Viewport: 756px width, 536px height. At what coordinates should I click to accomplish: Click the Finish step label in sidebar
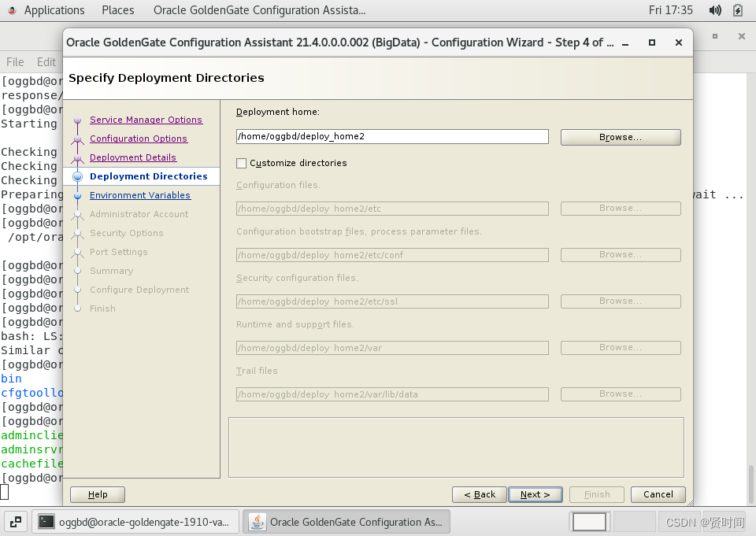click(x=102, y=309)
